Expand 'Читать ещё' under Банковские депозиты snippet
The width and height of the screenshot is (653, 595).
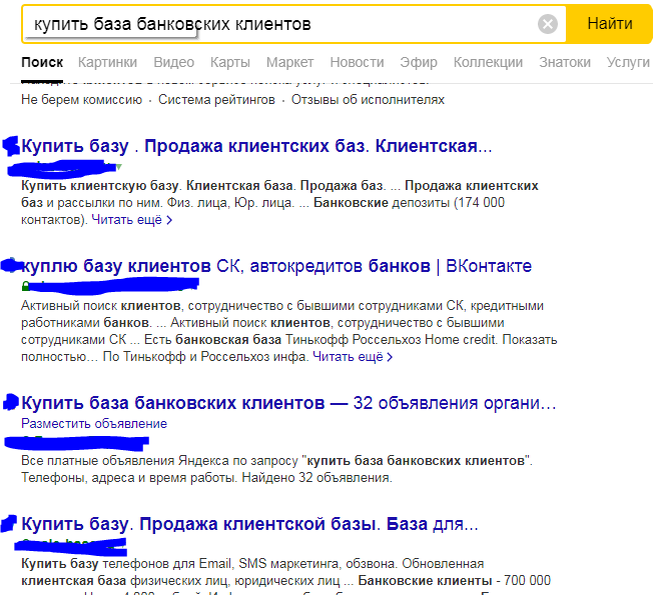[x=132, y=220]
